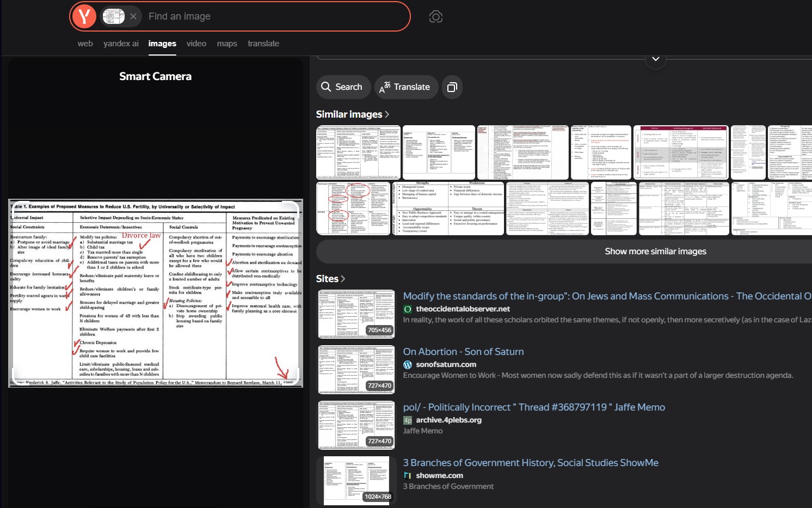This screenshot has height=508, width=812.
Task: Open the archive.4plebs.org result thumbnail
Action: pyautogui.click(x=356, y=425)
